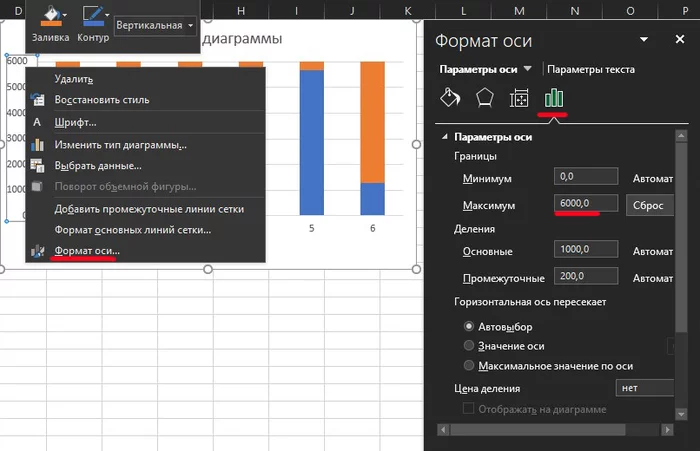Click the chart title text диаграммы
Screen dimensions: 700x451
tap(242, 38)
